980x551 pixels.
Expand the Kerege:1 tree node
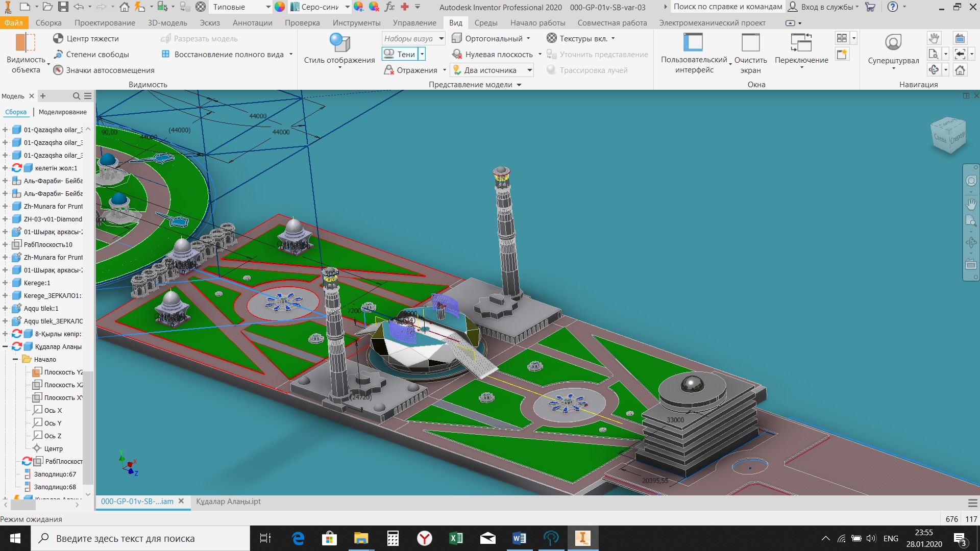coord(5,283)
